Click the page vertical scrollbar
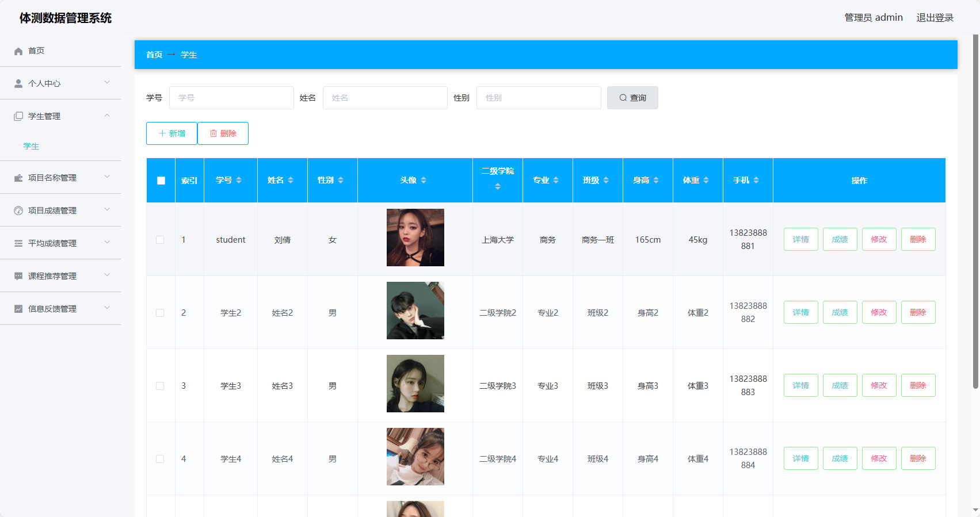980x517 pixels. 975,213
